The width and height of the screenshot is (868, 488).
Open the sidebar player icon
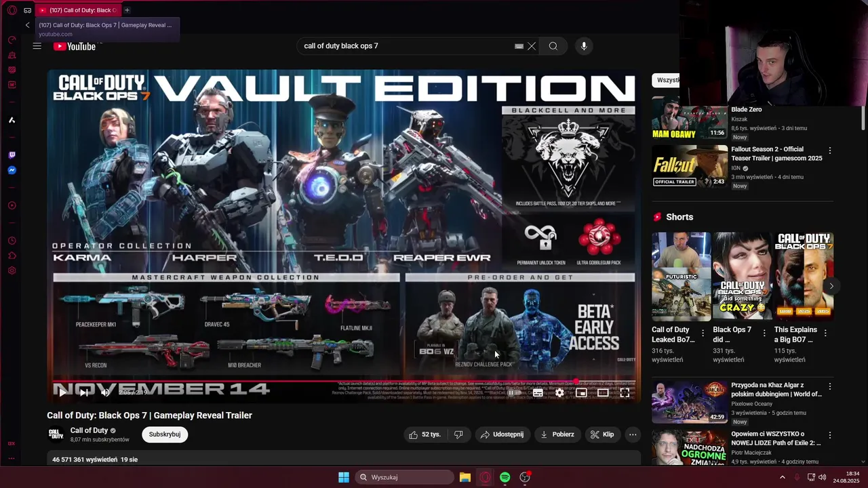(x=12, y=205)
